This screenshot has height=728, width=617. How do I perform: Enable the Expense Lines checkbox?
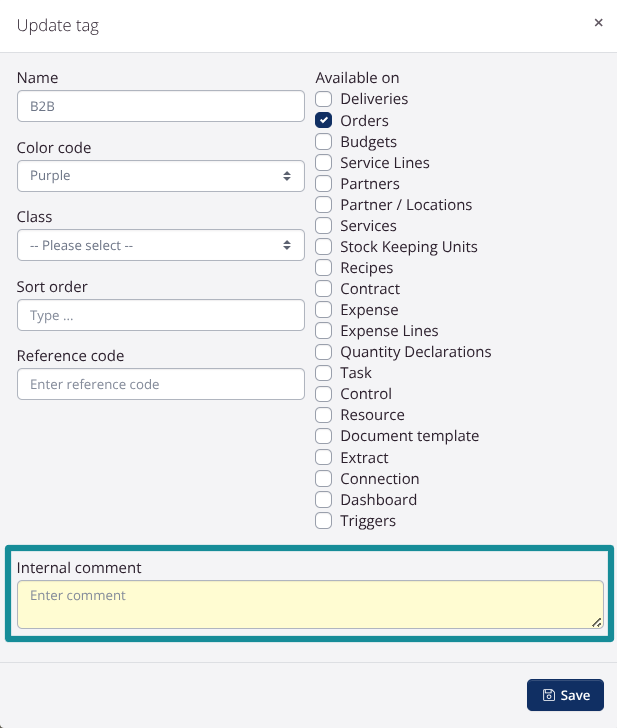324,330
